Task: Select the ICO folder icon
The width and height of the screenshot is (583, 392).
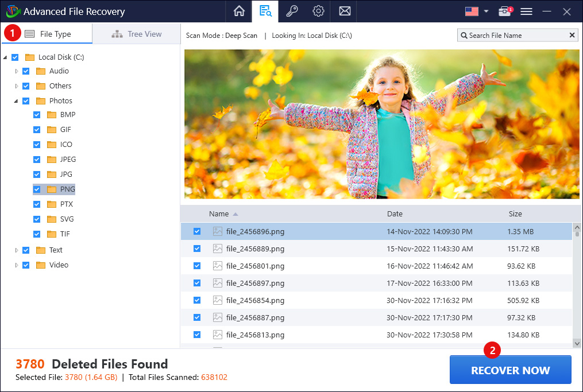Action: 52,144
